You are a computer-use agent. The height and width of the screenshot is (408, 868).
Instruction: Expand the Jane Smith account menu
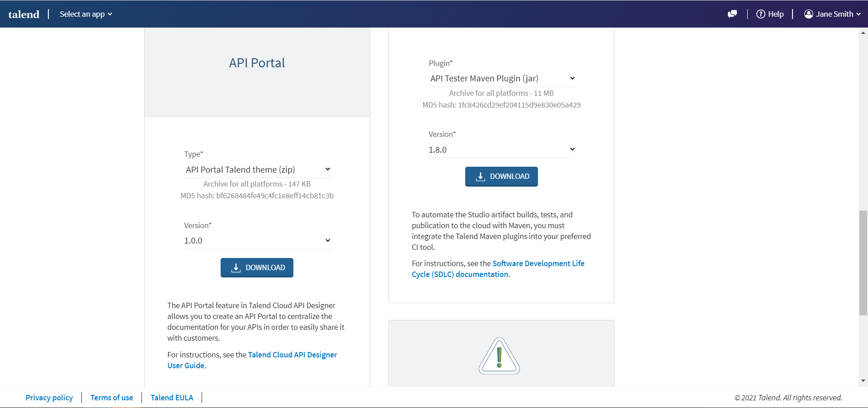click(x=833, y=14)
